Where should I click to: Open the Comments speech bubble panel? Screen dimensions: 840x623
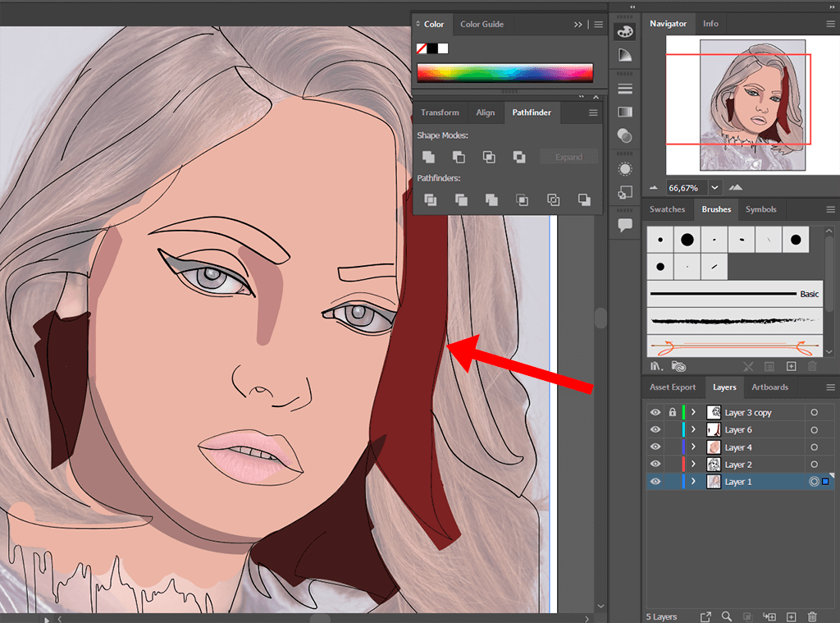pos(625,226)
